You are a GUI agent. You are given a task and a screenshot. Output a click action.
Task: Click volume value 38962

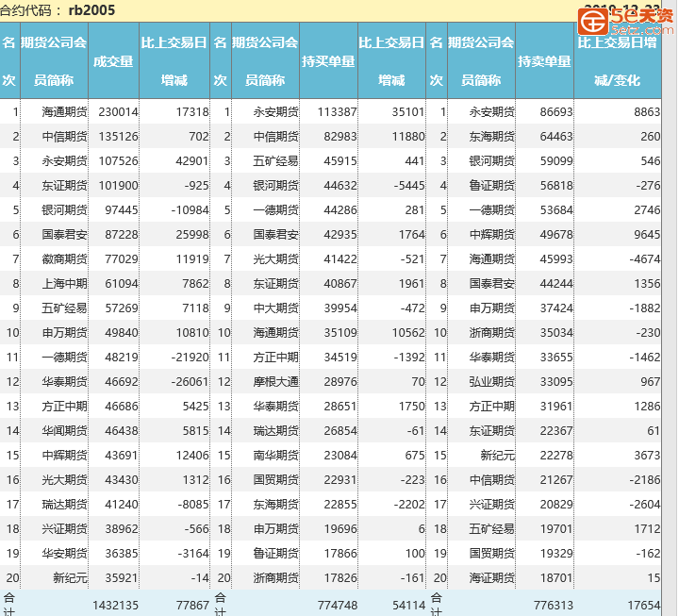click(x=122, y=529)
